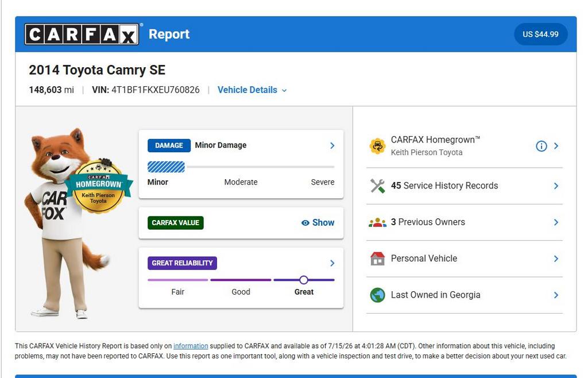Click the 'Personal Vehicle' label
The height and width of the screenshot is (378, 588).
[424, 259]
